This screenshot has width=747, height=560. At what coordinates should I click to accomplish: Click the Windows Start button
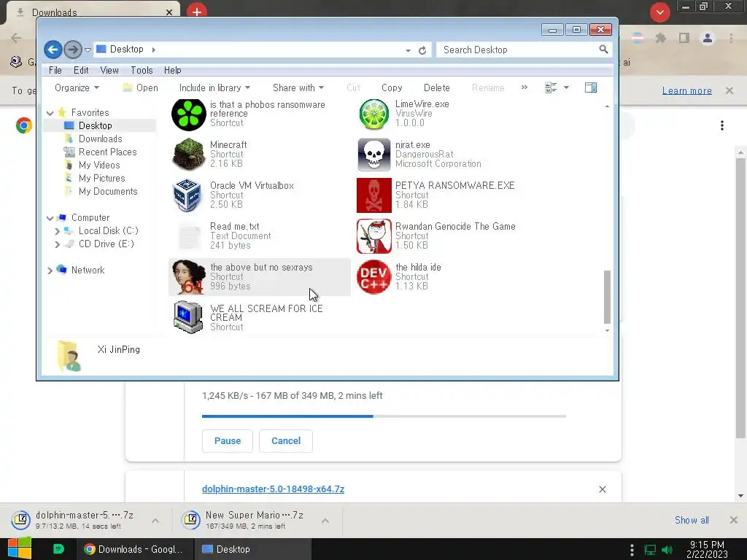coord(19,549)
